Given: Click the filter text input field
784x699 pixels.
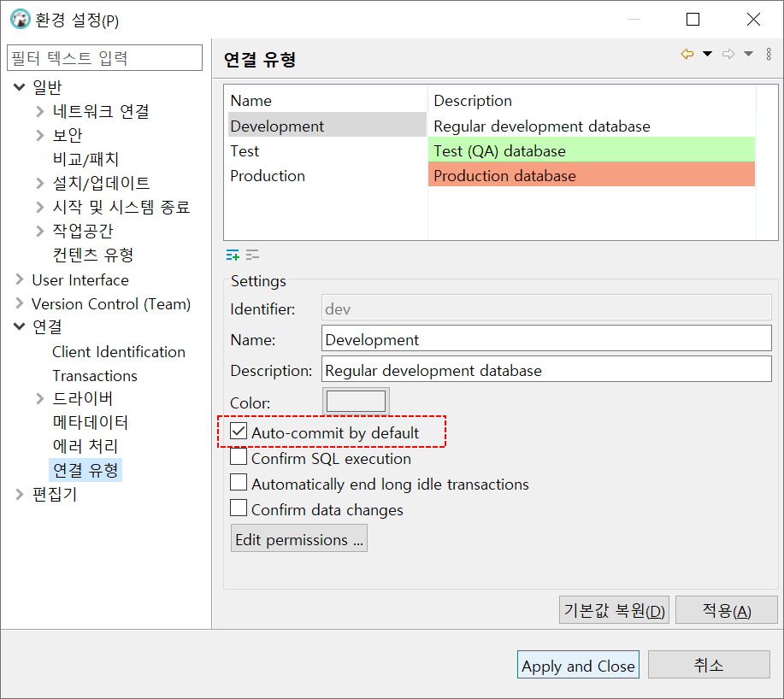Looking at the screenshot, I should click(x=104, y=57).
